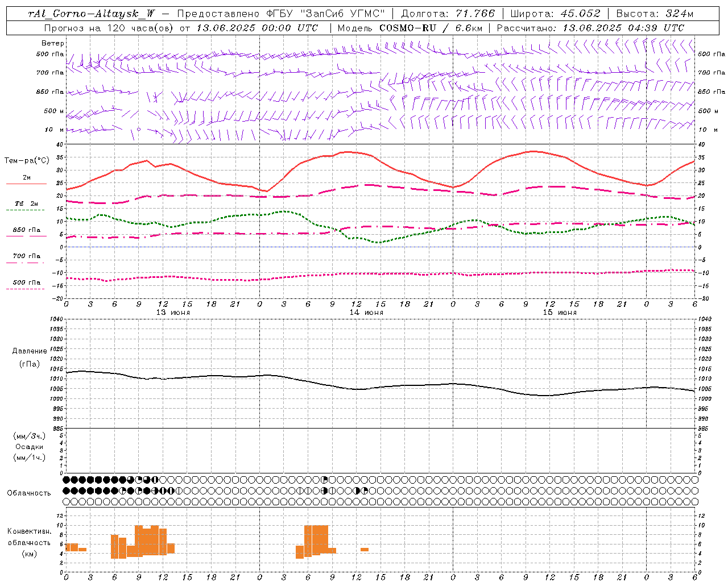Viewport: 728px width, 582px height.
Task: Click the dotted line sample under 500 гПа legend
Action: (26, 289)
